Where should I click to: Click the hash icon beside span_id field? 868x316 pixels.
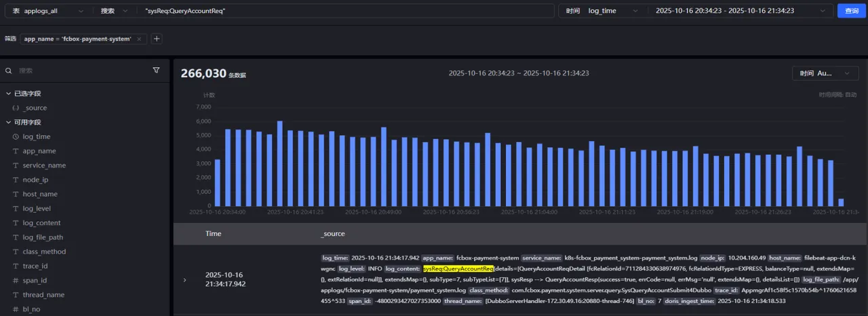[x=16, y=280]
